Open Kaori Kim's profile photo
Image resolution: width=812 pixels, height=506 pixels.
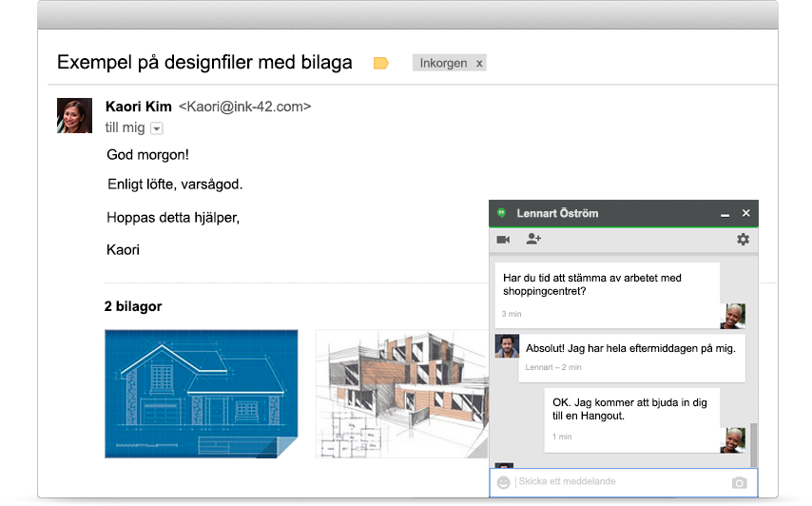74,115
